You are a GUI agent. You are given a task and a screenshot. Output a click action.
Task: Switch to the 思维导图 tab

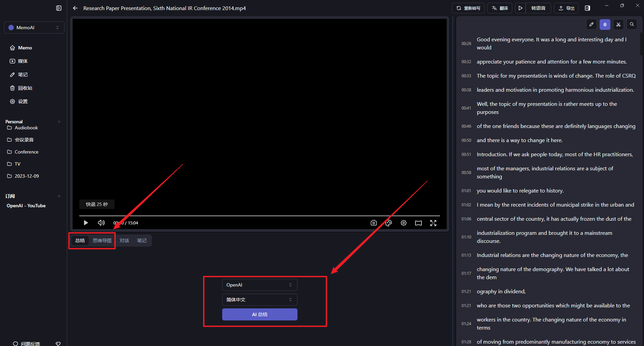[102, 241]
